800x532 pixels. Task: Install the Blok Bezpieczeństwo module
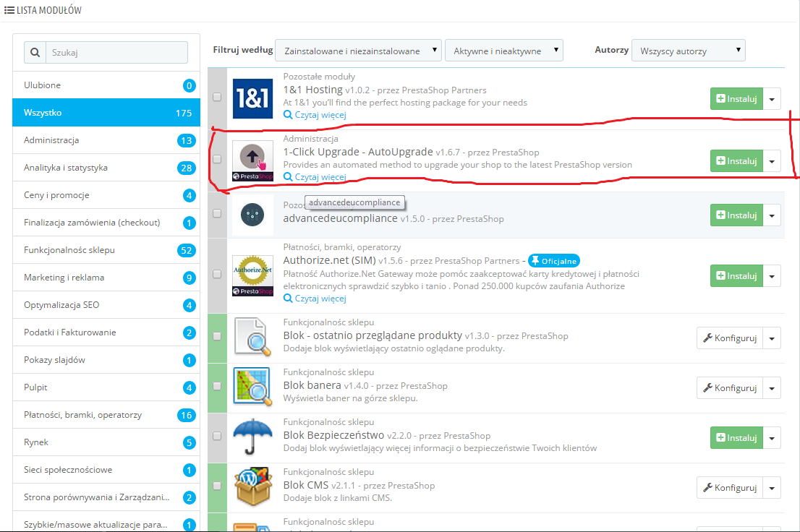click(737, 438)
